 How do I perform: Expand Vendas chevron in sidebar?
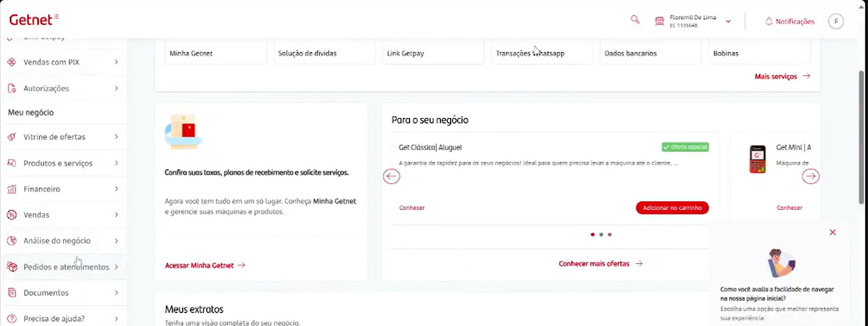[116, 214]
